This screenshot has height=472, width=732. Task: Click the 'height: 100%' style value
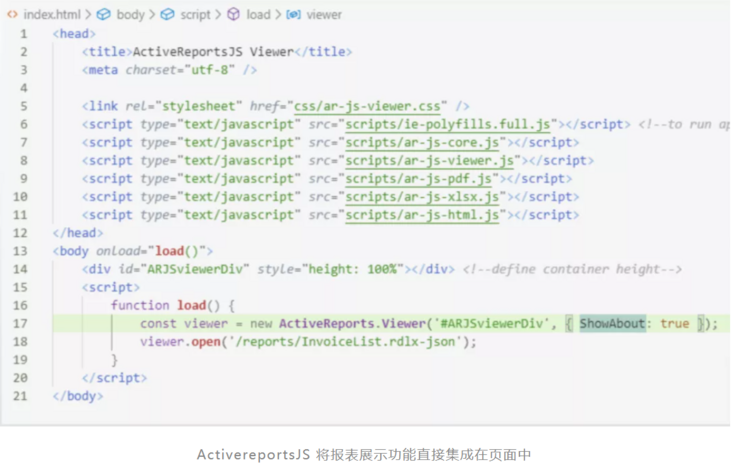[352, 269]
